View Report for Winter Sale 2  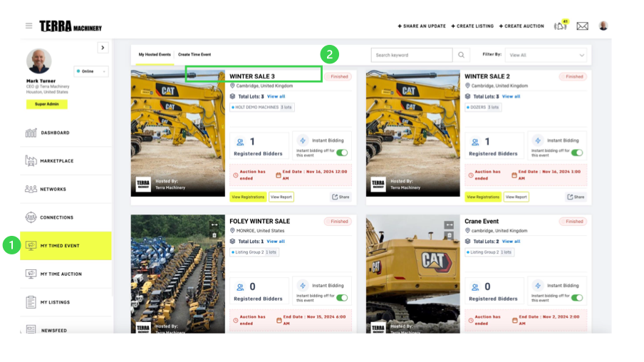coord(516,197)
